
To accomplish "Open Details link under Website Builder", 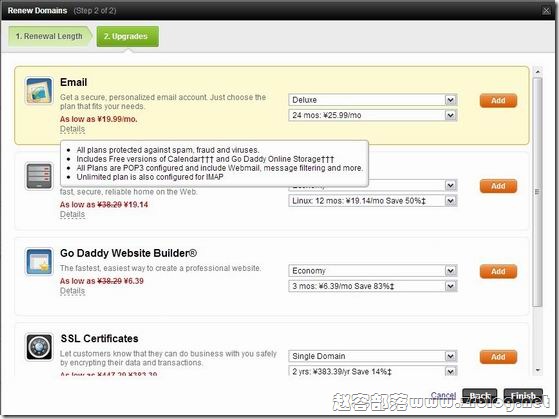I will (72, 291).
